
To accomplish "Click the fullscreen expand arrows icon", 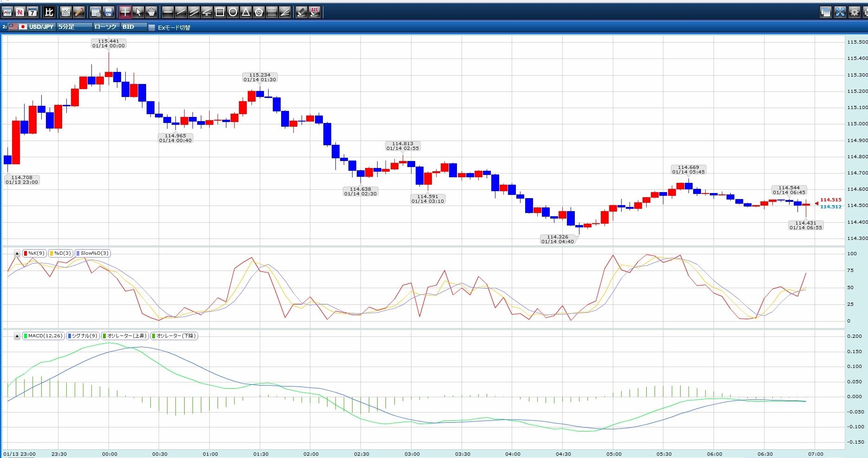I will click(x=840, y=12).
